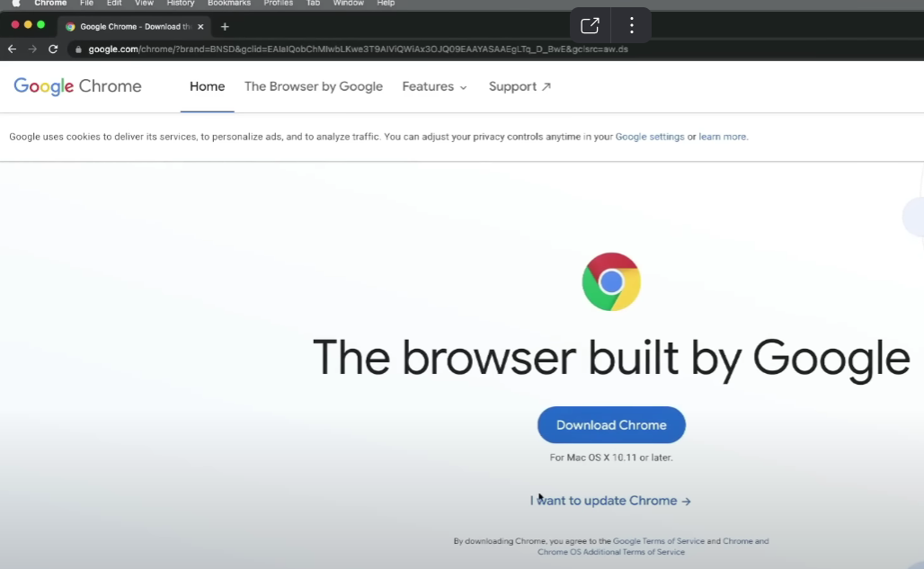The image size is (924, 569).
Task: Click the browser back arrow
Action: click(x=12, y=49)
